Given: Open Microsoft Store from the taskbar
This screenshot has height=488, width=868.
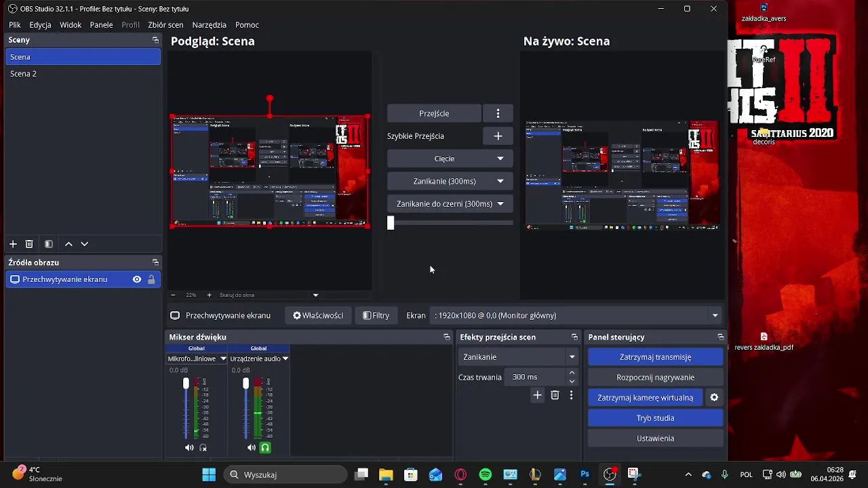Looking at the screenshot, I should pyautogui.click(x=411, y=474).
